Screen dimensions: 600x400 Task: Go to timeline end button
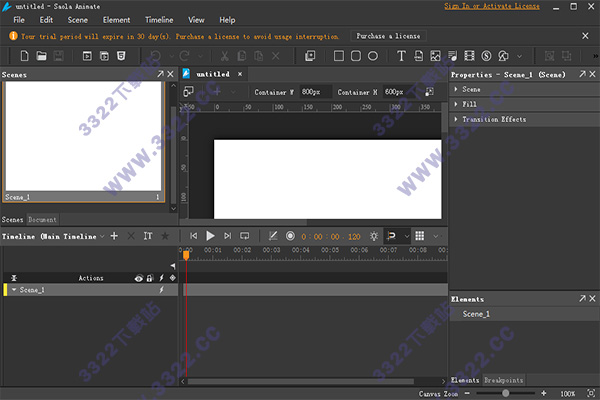coord(228,236)
